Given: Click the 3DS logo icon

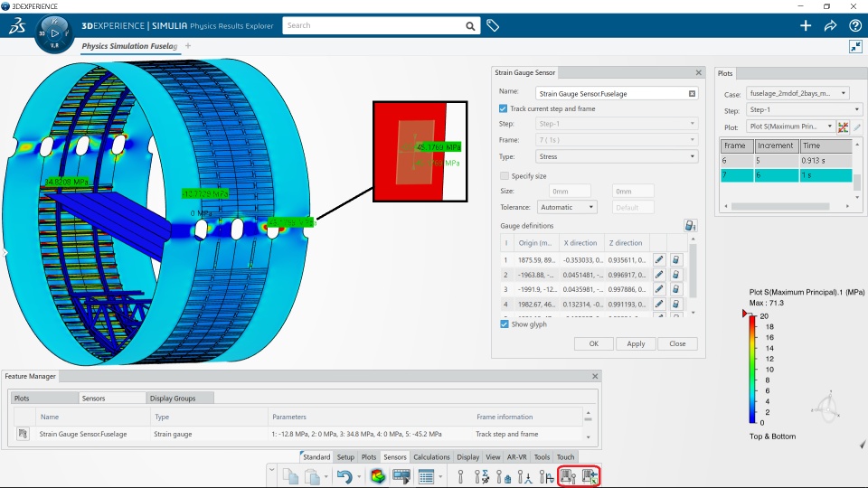Looking at the screenshot, I should point(17,25).
